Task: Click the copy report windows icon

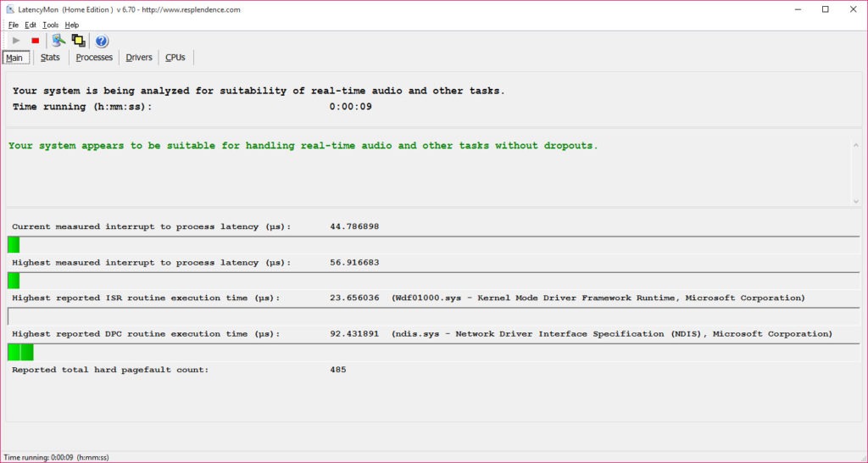Action: coord(79,41)
